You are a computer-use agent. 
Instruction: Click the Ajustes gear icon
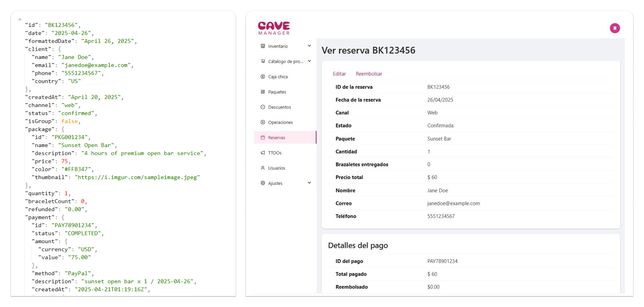point(263,183)
